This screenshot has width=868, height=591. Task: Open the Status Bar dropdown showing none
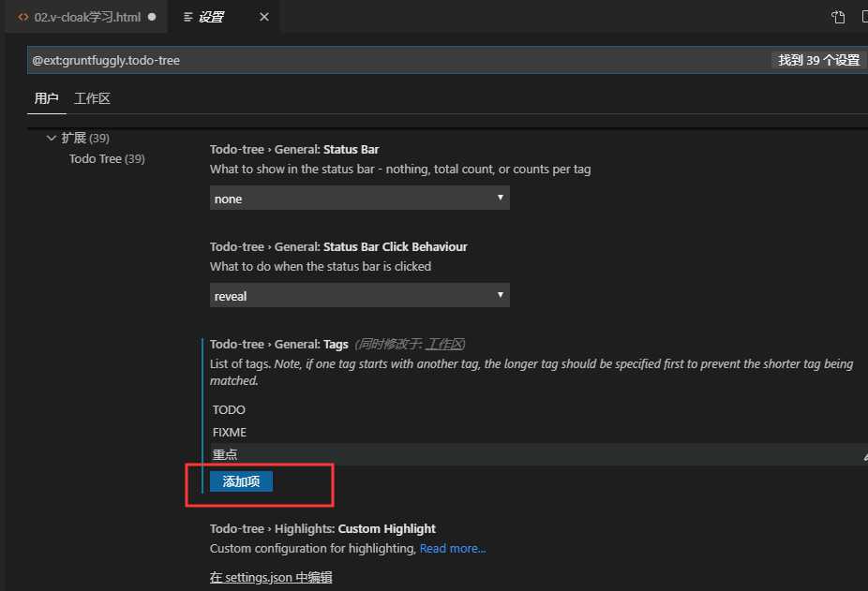359,199
